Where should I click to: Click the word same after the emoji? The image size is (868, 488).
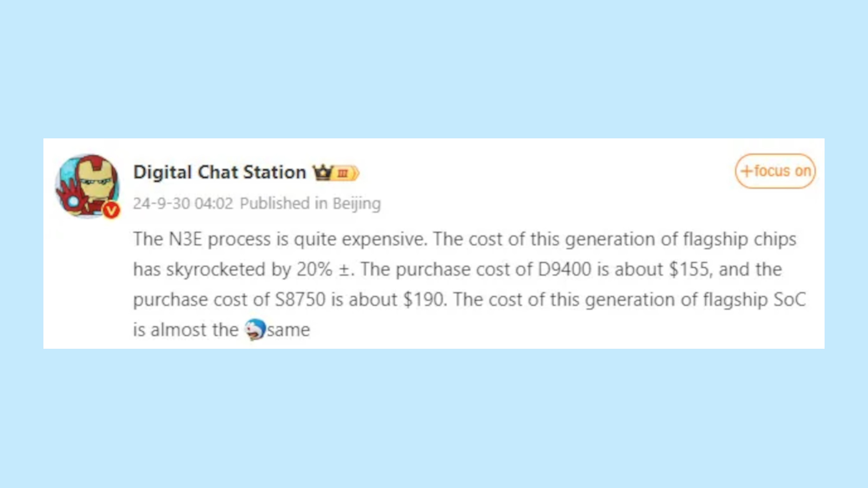289,330
